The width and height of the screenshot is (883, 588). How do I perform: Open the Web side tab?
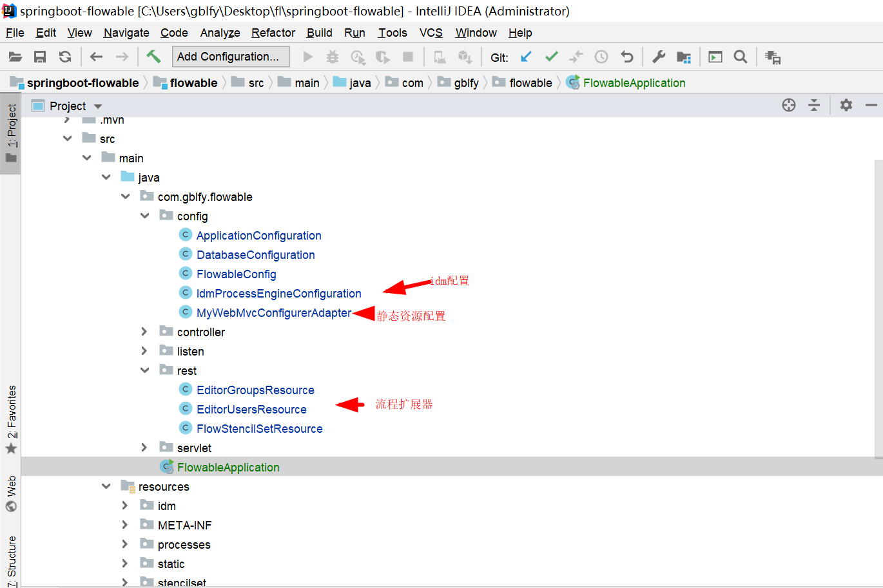[11, 493]
